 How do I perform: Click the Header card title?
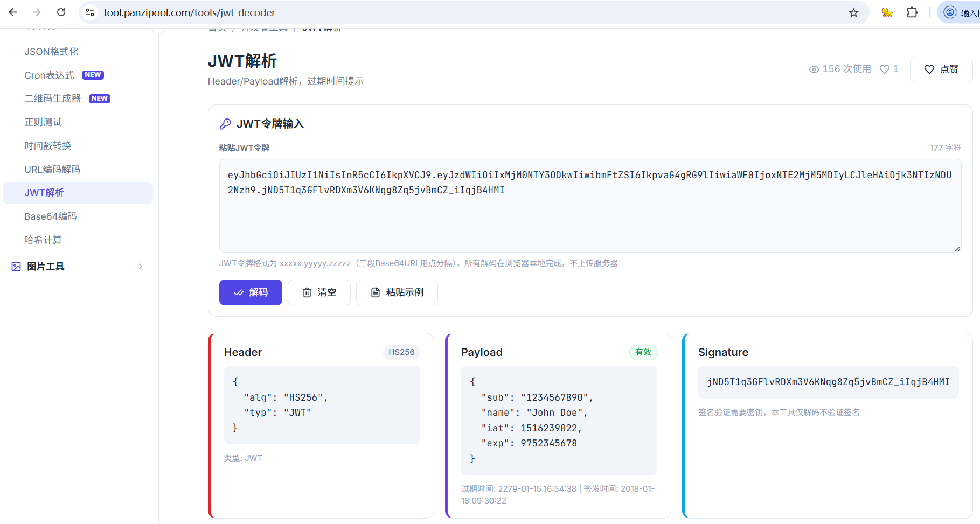243,352
